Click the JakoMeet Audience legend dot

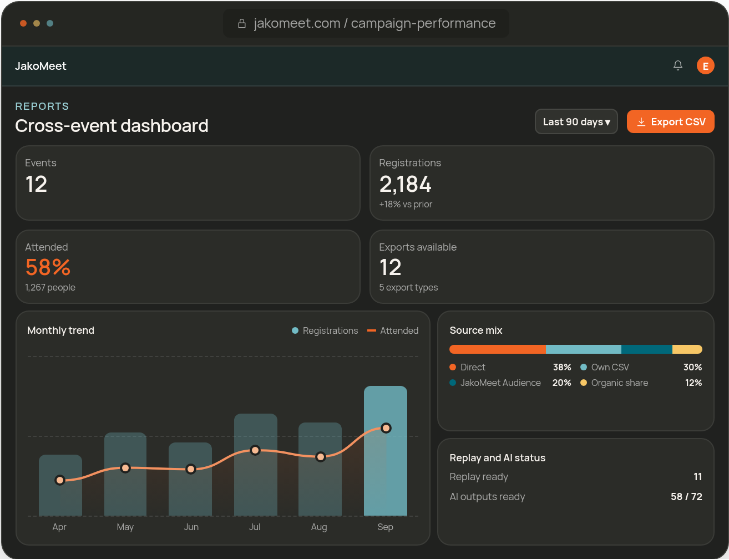point(453,383)
